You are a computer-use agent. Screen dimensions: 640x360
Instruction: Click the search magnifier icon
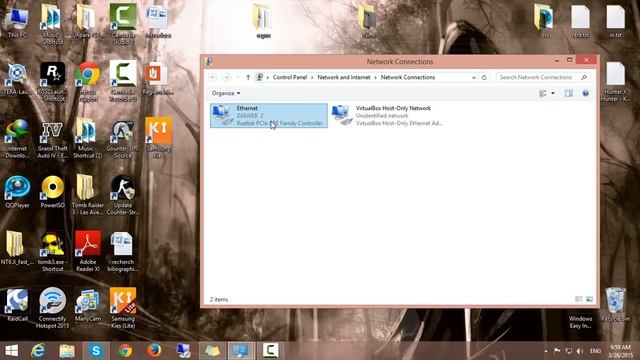tap(584, 77)
